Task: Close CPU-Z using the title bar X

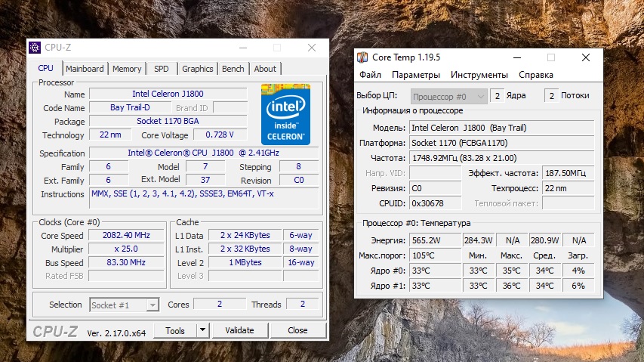Action: pyautogui.click(x=312, y=48)
